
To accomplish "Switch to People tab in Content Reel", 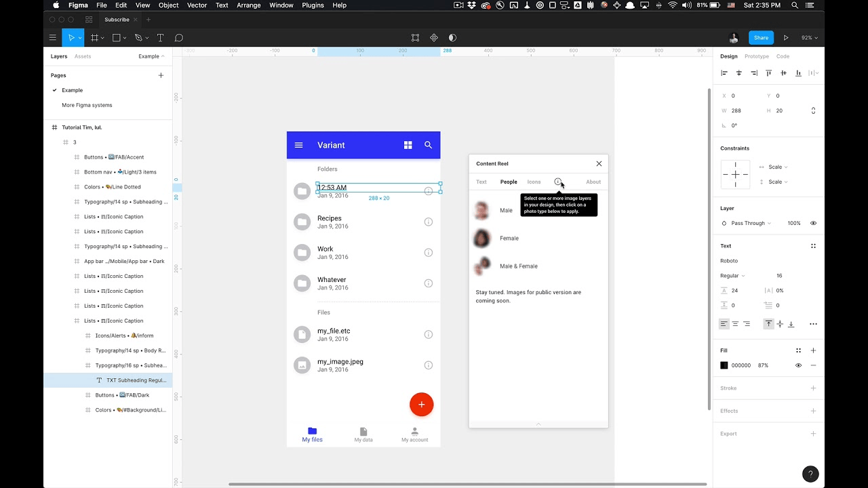I will coord(509,182).
